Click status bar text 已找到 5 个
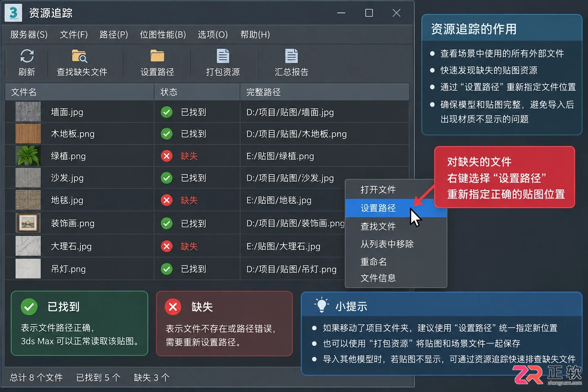Screen dimensions: 588x392 [x=98, y=378]
